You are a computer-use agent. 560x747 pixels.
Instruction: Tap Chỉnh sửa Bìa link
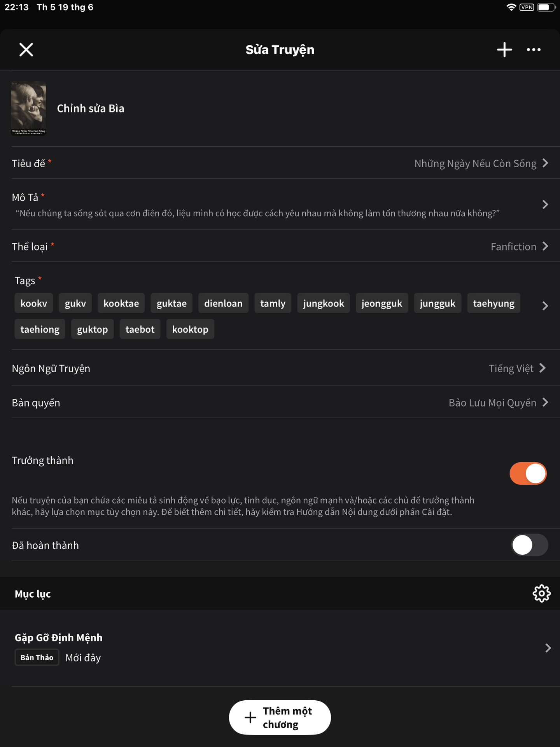point(91,109)
